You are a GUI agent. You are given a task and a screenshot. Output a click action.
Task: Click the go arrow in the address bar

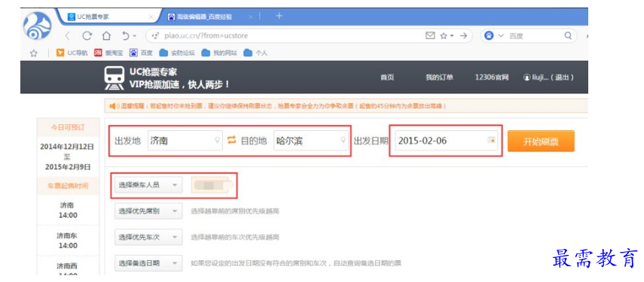coord(464,36)
